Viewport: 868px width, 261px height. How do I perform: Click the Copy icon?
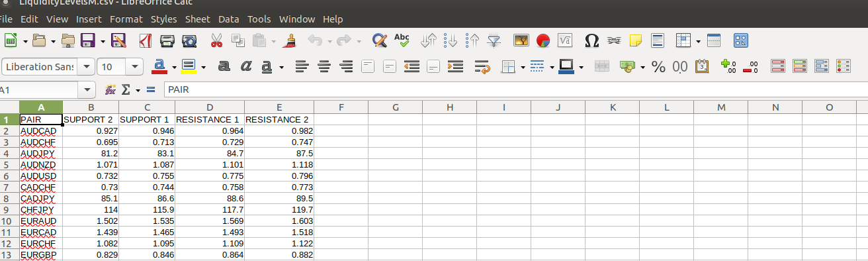click(238, 41)
